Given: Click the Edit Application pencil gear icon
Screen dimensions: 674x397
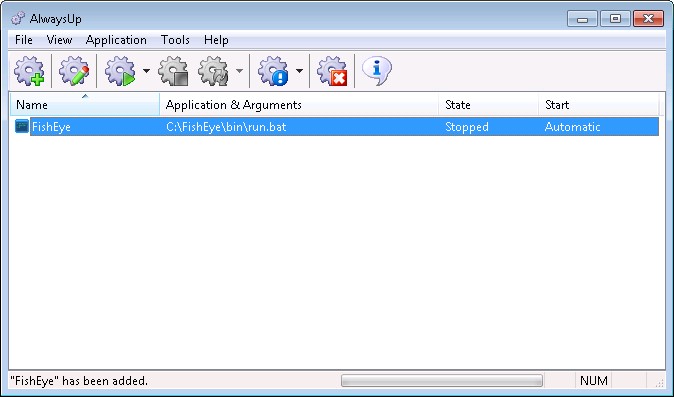Looking at the screenshot, I should point(74,70).
